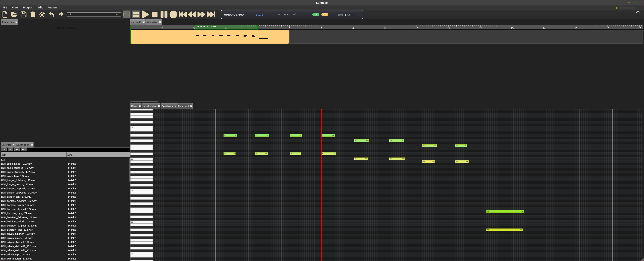Open the Region menu

coord(52,7)
